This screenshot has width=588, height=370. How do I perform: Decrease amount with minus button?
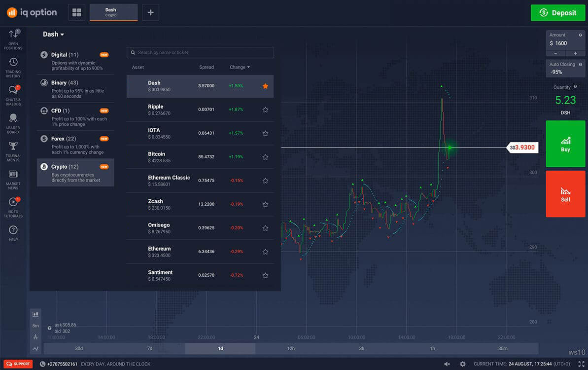pyautogui.click(x=555, y=53)
